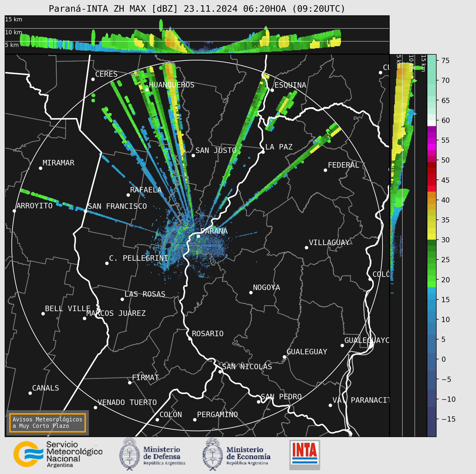Click the C. PELLEGRINI city marker dot
This screenshot has height=474, width=476.
pyautogui.click(x=107, y=263)
